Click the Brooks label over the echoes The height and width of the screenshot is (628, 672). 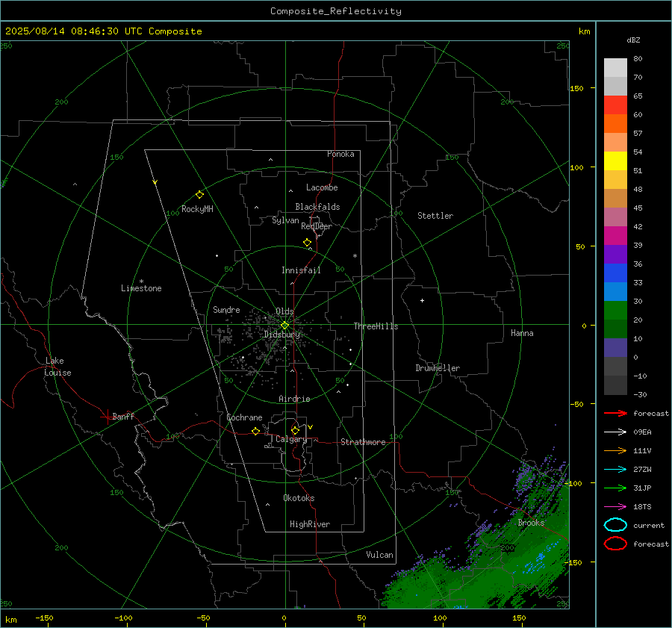531,523
